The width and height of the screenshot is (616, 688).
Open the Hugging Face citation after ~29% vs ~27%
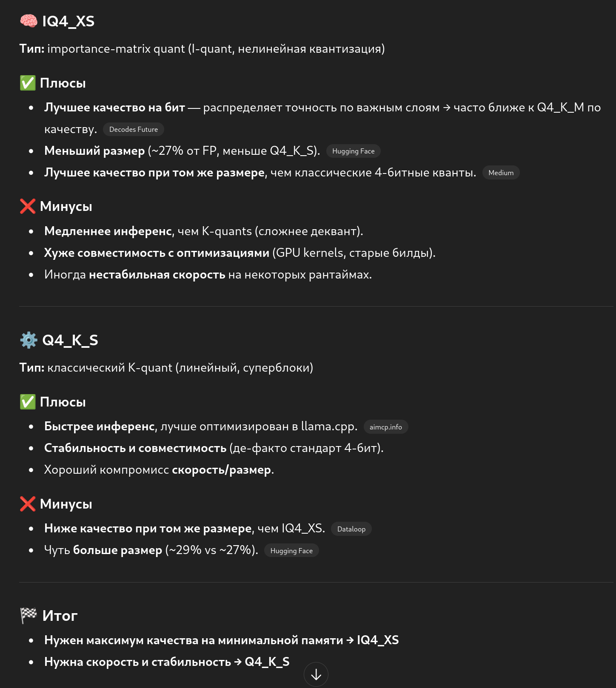[291, 551]
